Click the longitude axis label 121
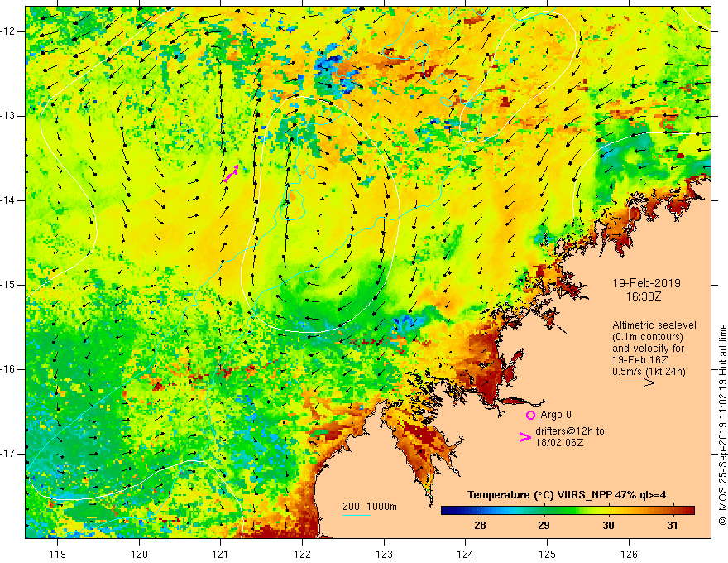 (221, 554)
